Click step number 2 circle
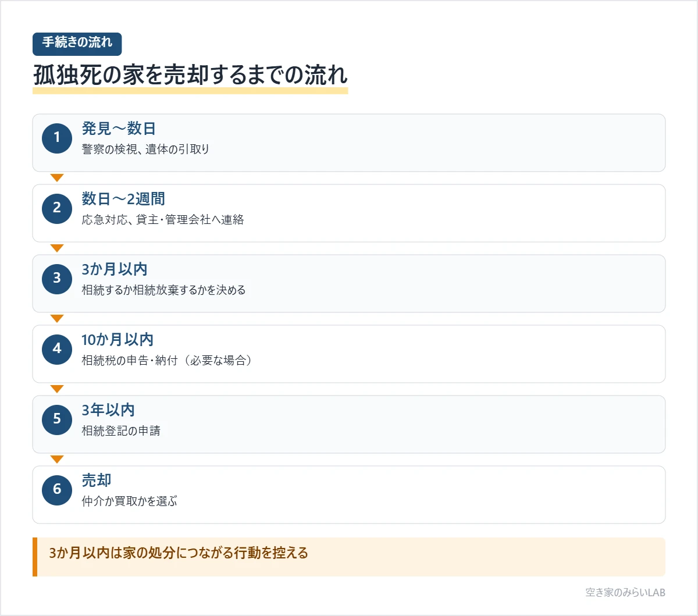 click(57, 208)
